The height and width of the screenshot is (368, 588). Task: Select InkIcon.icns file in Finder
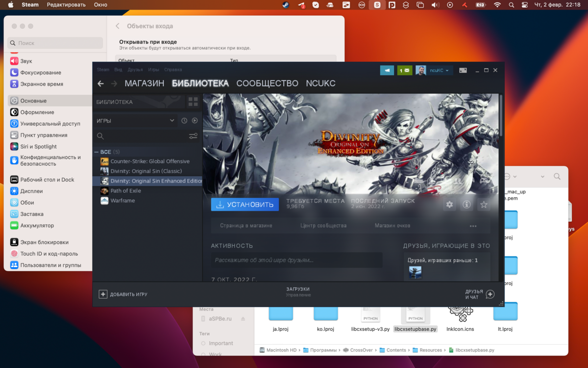[460, 329]
